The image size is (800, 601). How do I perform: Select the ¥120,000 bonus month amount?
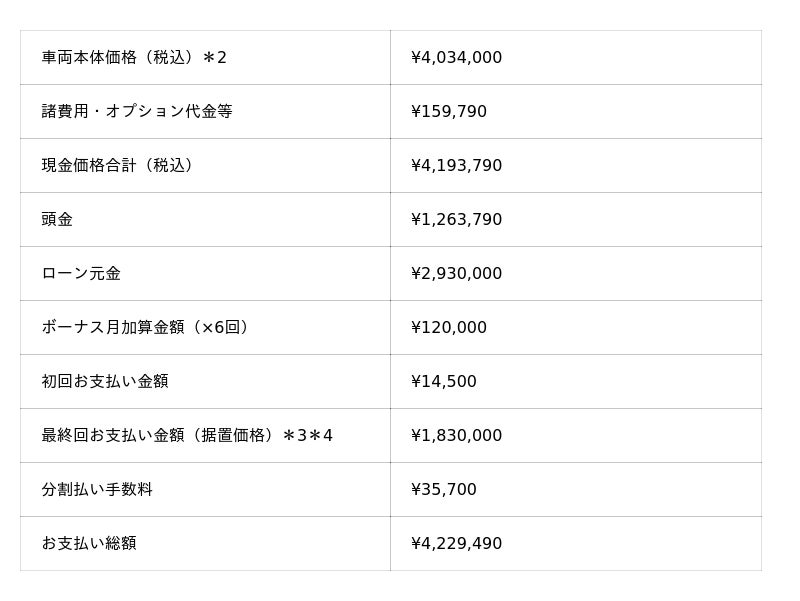[x=448, y=328]
